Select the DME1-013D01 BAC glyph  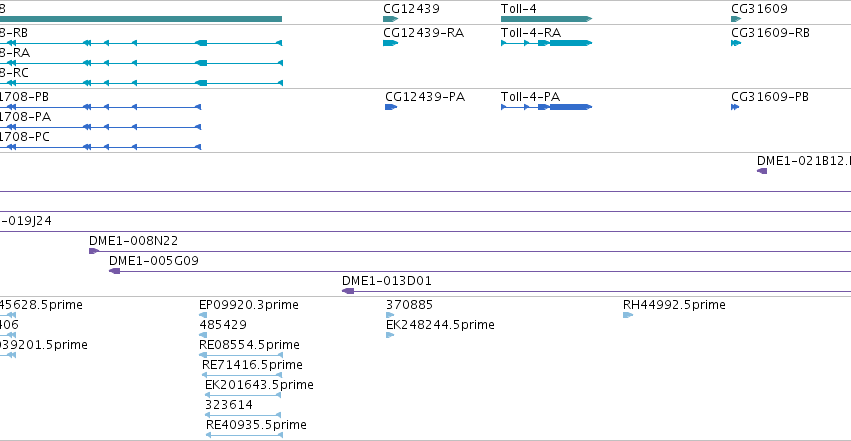pyautogui.click(x=348, y=291)
